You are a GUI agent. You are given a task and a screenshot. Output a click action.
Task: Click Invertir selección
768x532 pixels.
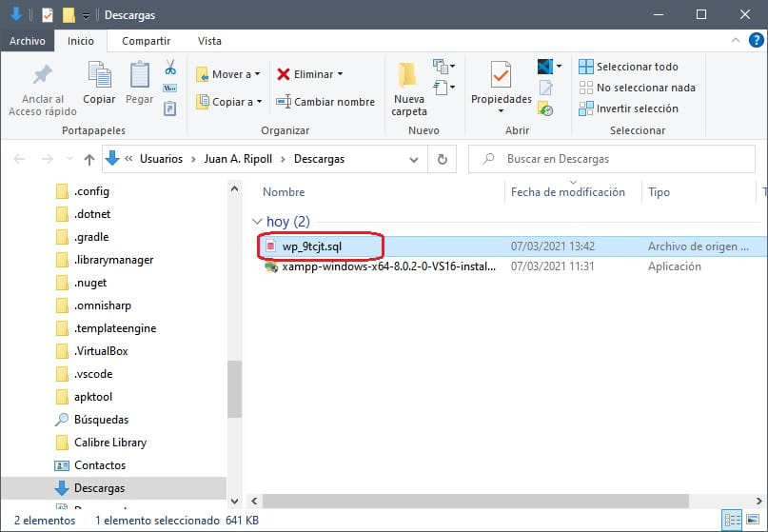pos(628,108)
